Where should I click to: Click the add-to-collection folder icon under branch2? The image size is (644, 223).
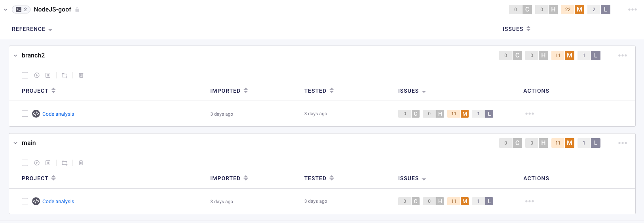tap(65, 75)
